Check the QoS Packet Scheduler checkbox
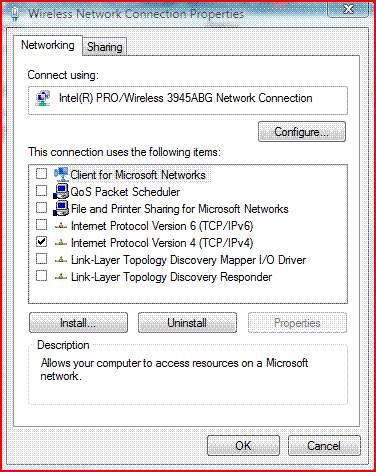This screenshot has width=376, height=472. pos(42,191)
